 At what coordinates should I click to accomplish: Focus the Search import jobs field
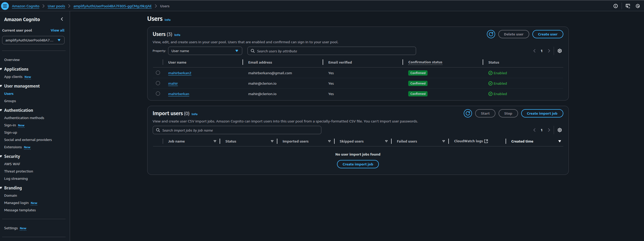pyautogui.click(x=237, y=130)
